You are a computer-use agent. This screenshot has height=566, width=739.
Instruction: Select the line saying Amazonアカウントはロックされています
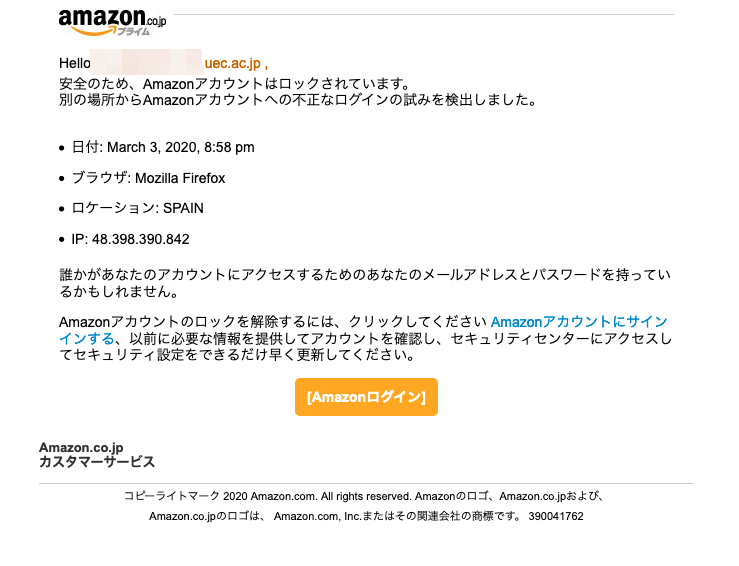[x=235, y=84]
